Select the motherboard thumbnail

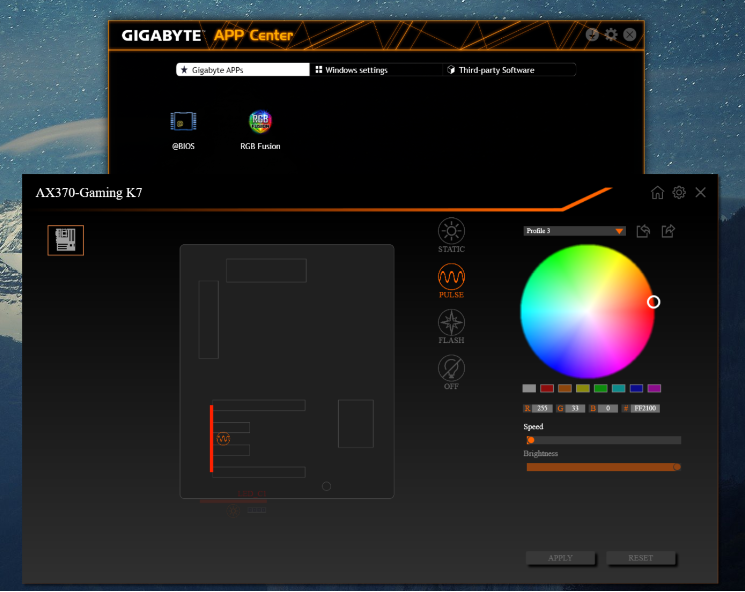[66, 240]
